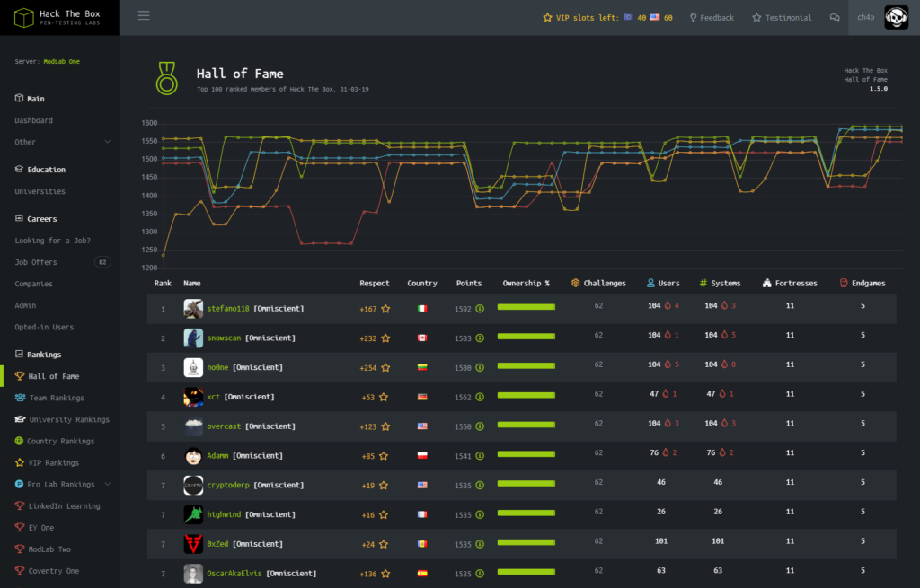The height and width of the screenshot is (588, 920).
Task: Click ownership progress bar for 0xZed
Action: pos(526,542)
